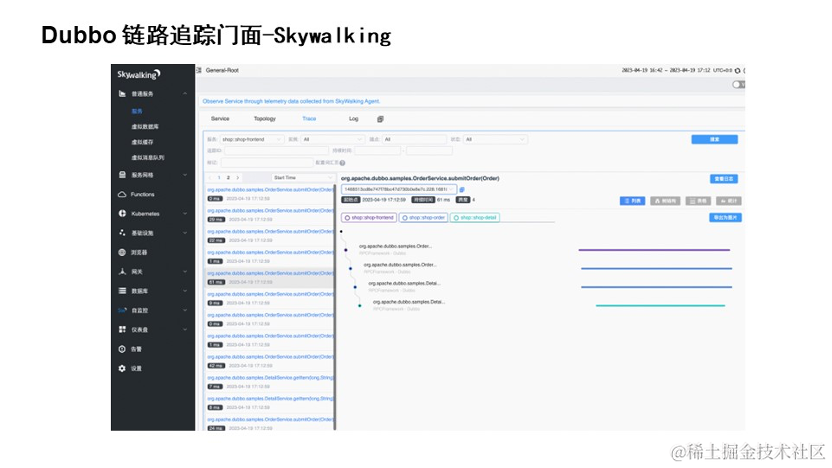Click the teal span node at the bottom of the tree
The image size is (832, 468).
pyautogui.click(x=360, y=306)
